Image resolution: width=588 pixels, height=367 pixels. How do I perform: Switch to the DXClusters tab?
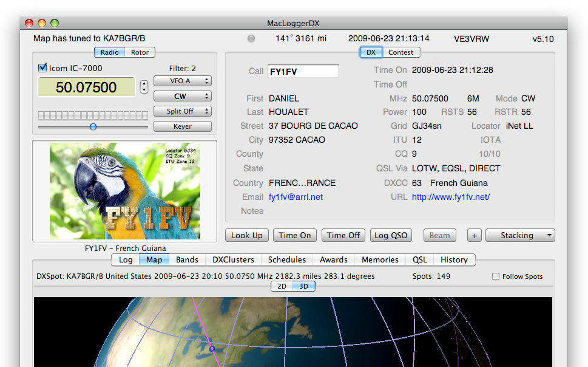[233, 259]
